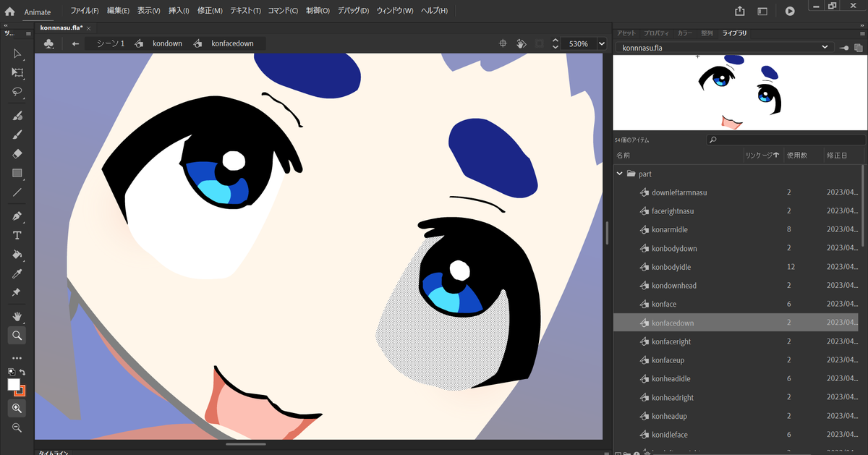
Task: Choose the zoom-out reduce option
Action: pos(17,428)
